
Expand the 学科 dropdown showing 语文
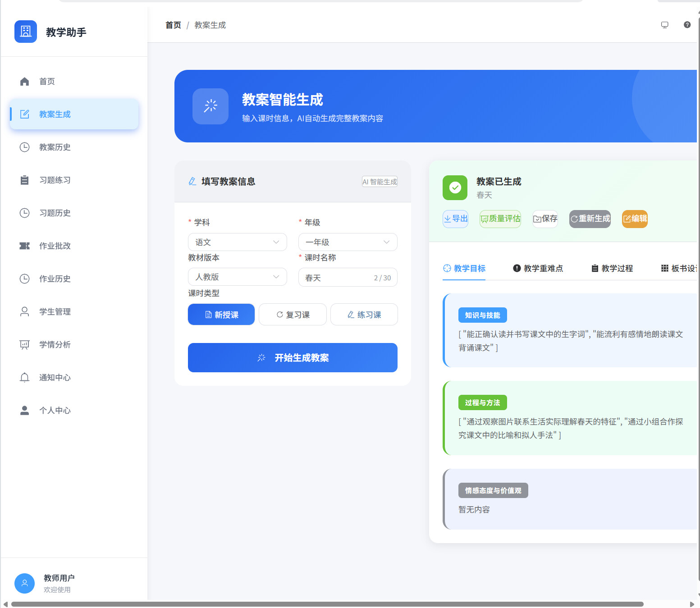(x=237, y=242)
